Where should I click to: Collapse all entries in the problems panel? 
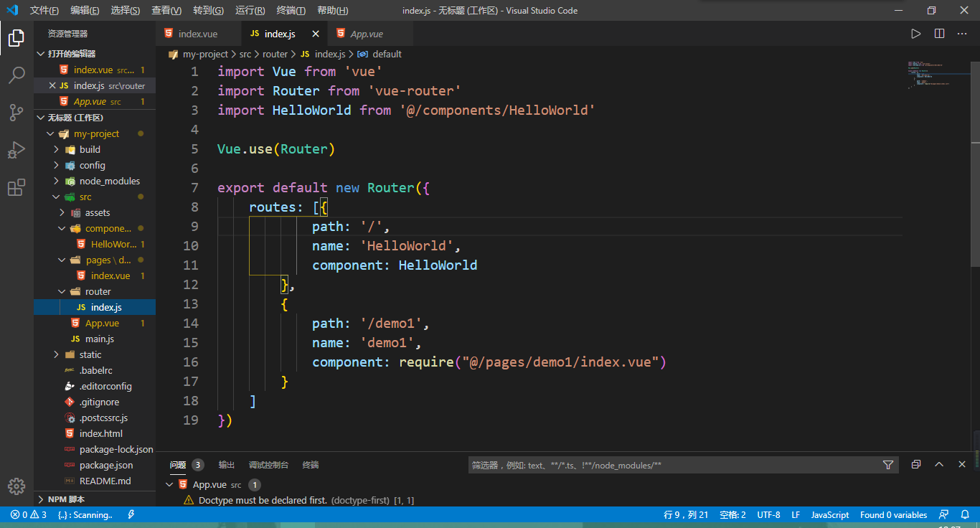tap(916, 465)
